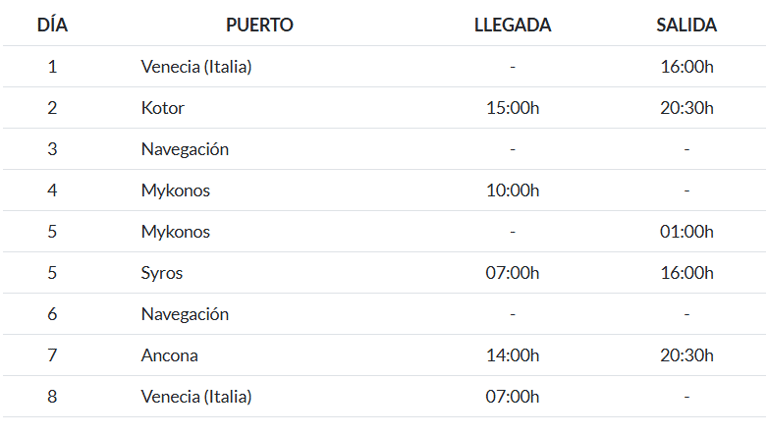Select the Ancona port cell
Viewport: 768px width, 435px height.
170,355
